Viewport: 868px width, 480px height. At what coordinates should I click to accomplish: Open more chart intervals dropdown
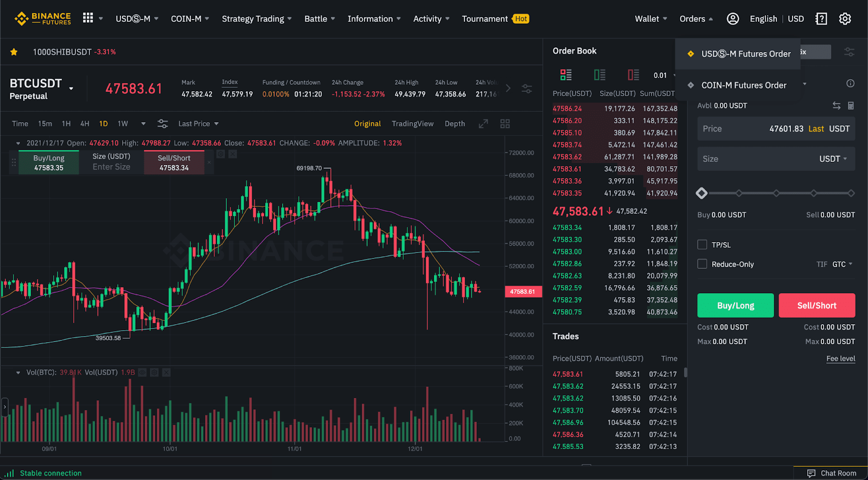(x=143, y=124)
